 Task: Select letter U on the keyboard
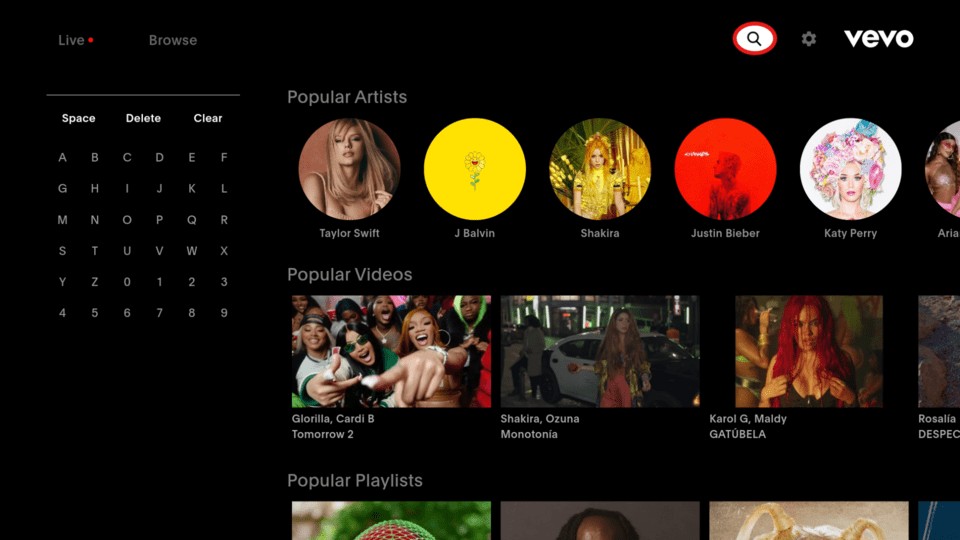[127, 251]
